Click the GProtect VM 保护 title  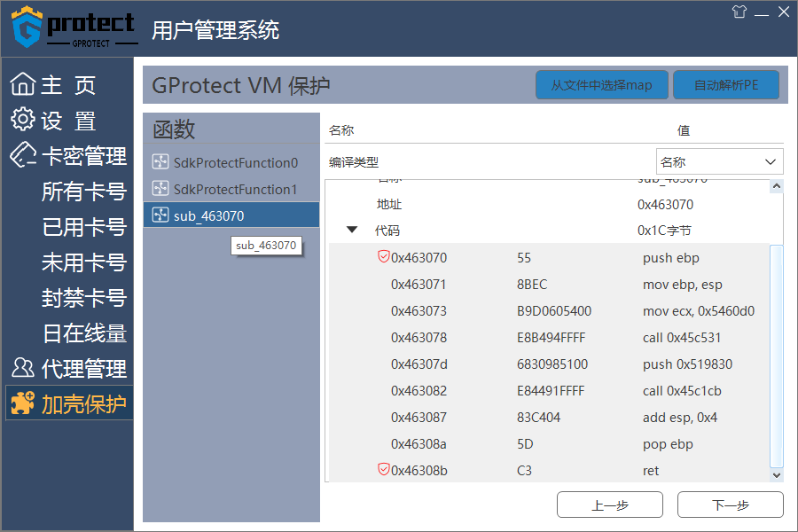[x=240, y=85]
